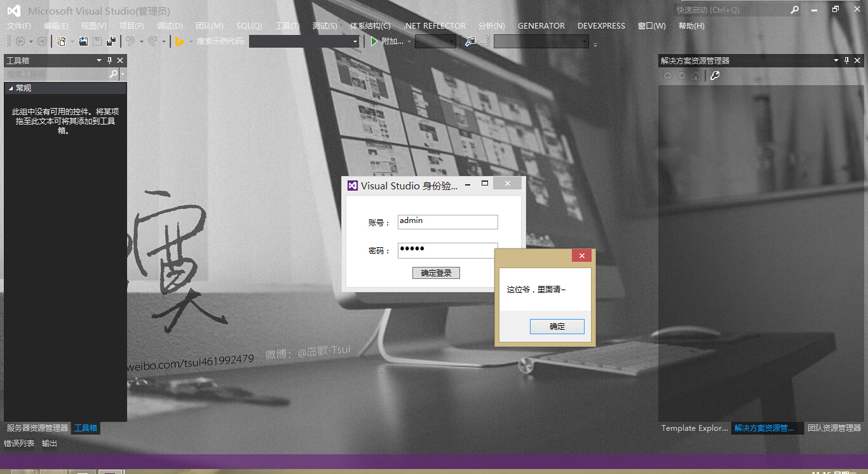Click the toolbar overflow options arrow
This screenshot has height=474, width=868.
click(595, 44)
